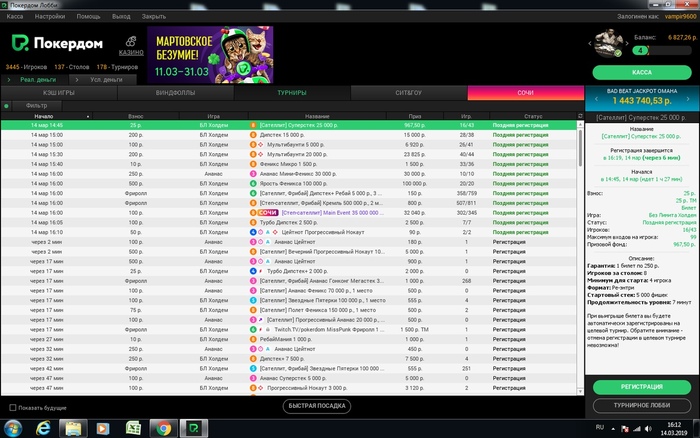Select the Ярость Феникса 100 000 р. row

click(x=289, y=184)
